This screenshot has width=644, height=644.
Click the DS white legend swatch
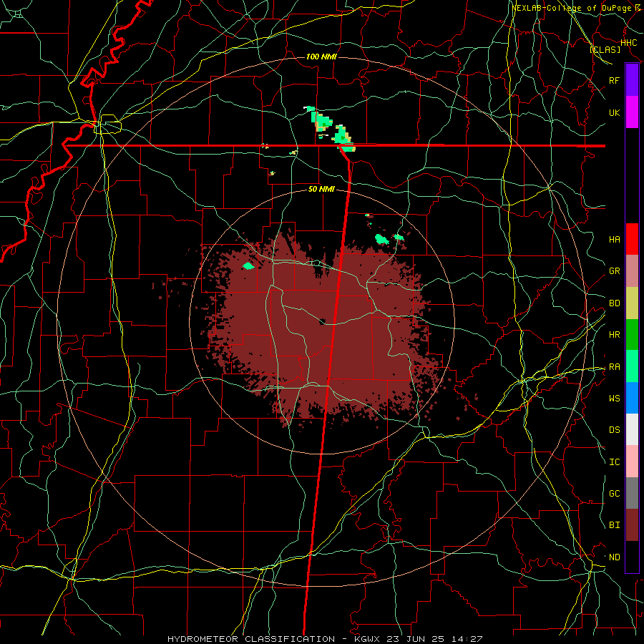pyautogui.click(x=632, y=429)
